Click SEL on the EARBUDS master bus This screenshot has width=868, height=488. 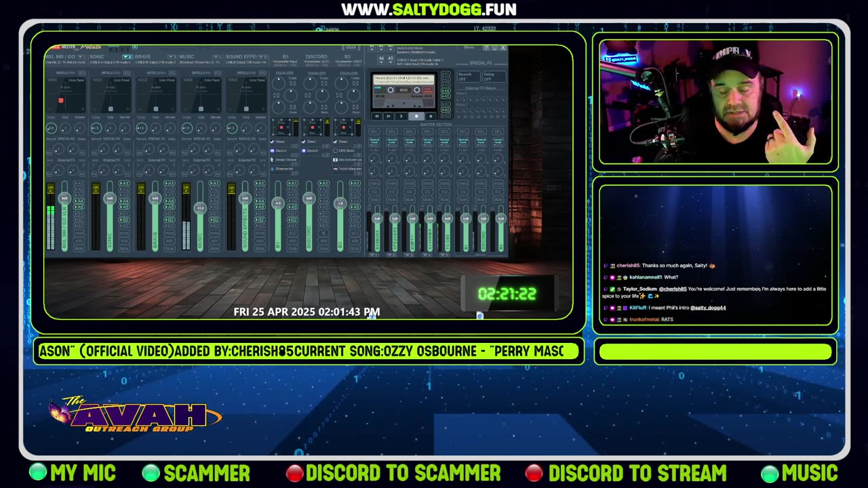(x=374, y=131)
